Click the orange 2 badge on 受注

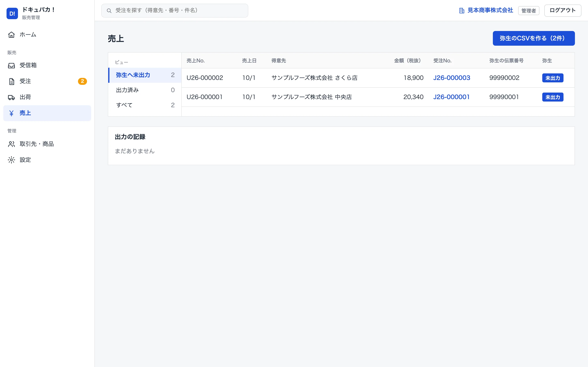click(x=82, y=81)
